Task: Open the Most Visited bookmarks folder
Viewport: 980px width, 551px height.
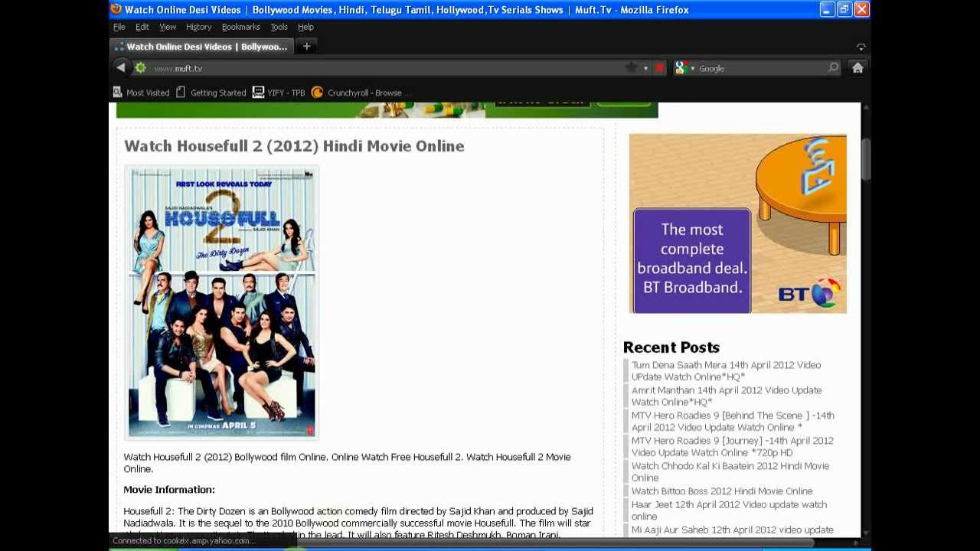Action: pos(141,93)
